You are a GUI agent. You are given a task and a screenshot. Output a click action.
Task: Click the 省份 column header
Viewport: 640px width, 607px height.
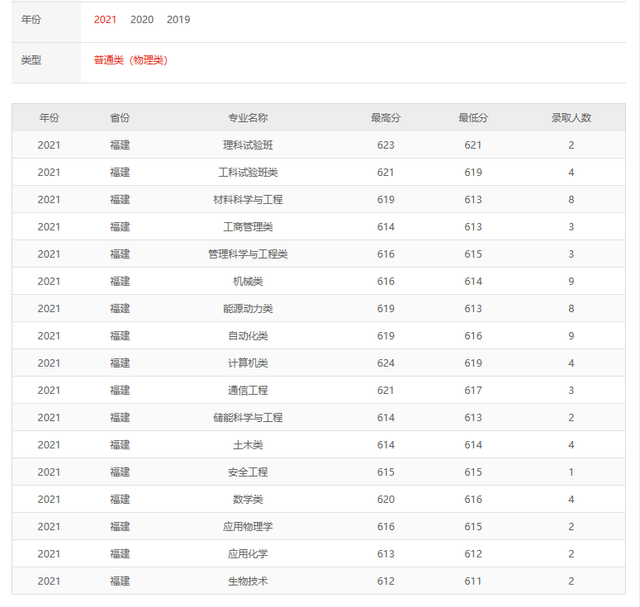point(120,118)
